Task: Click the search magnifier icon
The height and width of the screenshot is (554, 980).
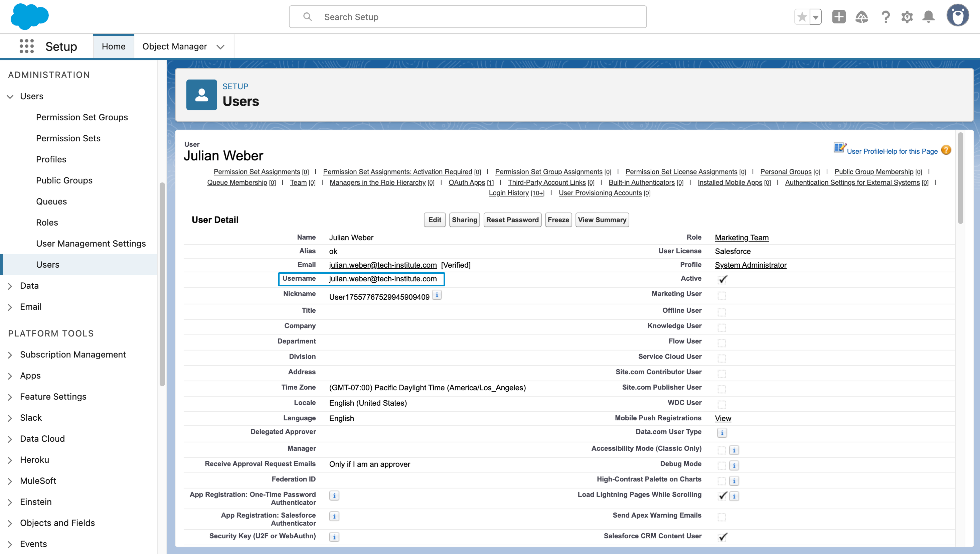Action: click(307, 17)
